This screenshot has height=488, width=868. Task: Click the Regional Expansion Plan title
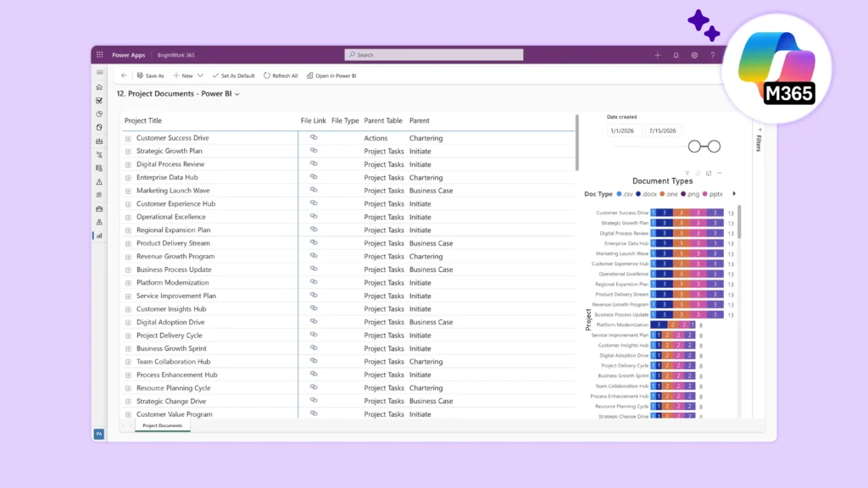click(173, 230)
